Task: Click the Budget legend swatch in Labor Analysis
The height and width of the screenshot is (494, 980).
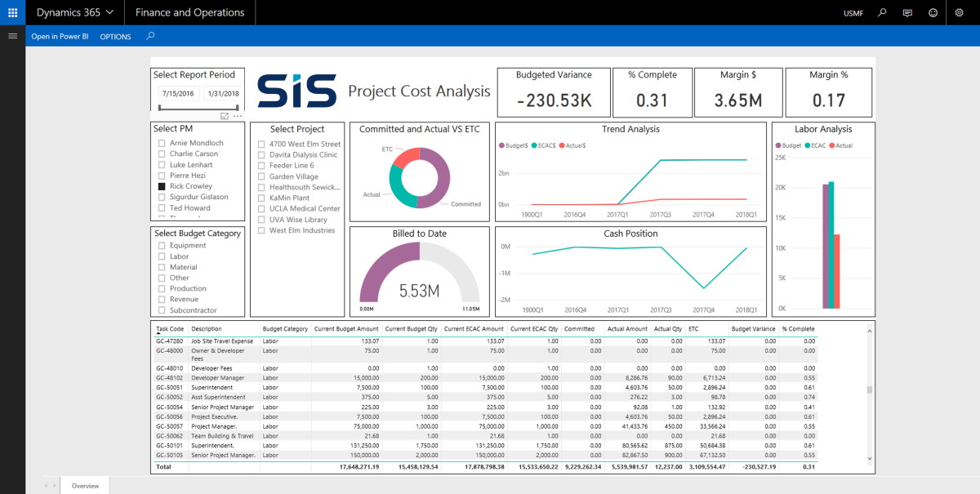Action: click(x=777, y=145)
